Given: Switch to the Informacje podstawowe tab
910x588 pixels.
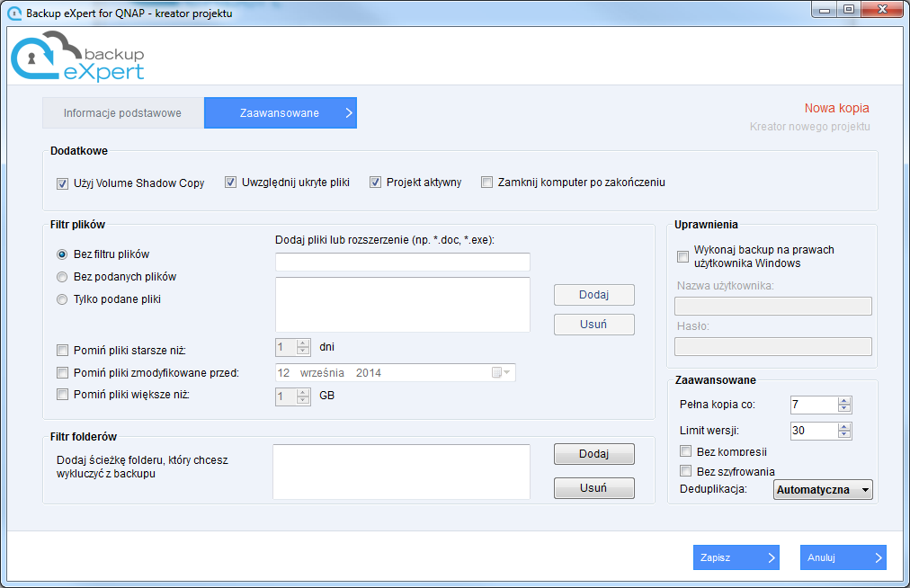Looking at the screenshot, I should [x=123, y=112].
